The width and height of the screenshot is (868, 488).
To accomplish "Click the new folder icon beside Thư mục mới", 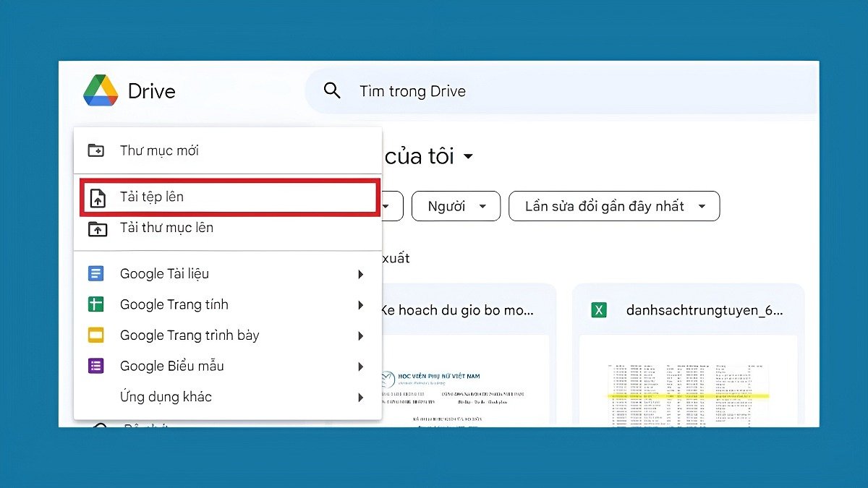I will coord(97,150).
